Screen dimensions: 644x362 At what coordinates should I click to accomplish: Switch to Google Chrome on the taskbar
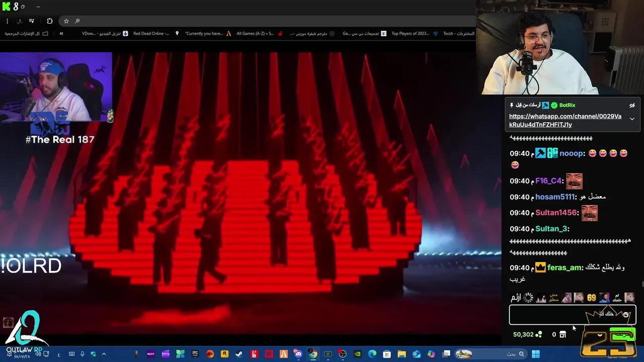(x=313, y=354)
